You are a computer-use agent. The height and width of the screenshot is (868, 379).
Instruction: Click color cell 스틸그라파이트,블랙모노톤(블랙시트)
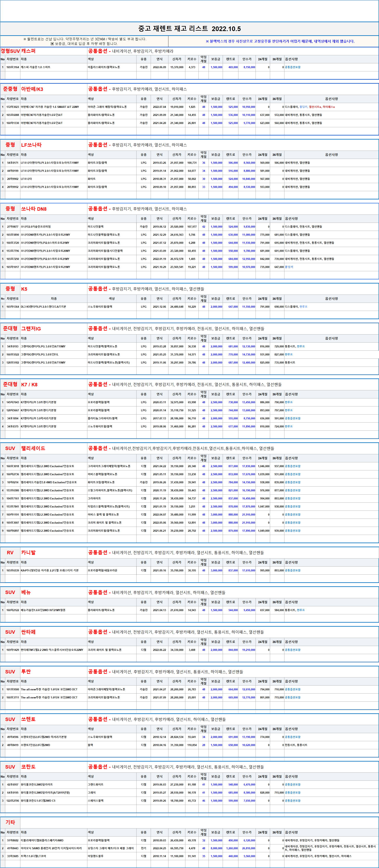point(110,491)
